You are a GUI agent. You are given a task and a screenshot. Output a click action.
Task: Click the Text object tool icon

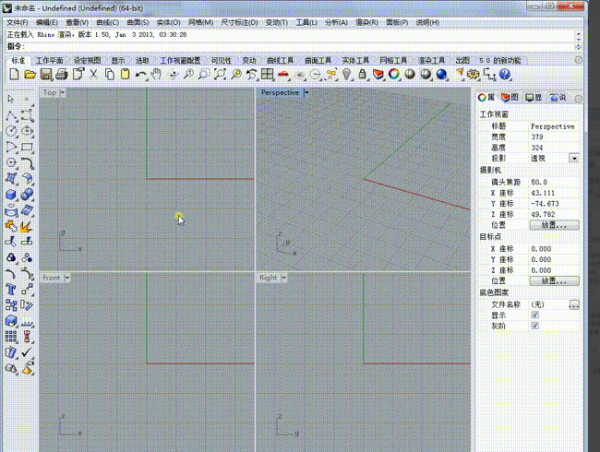click(x=11, y=288)
